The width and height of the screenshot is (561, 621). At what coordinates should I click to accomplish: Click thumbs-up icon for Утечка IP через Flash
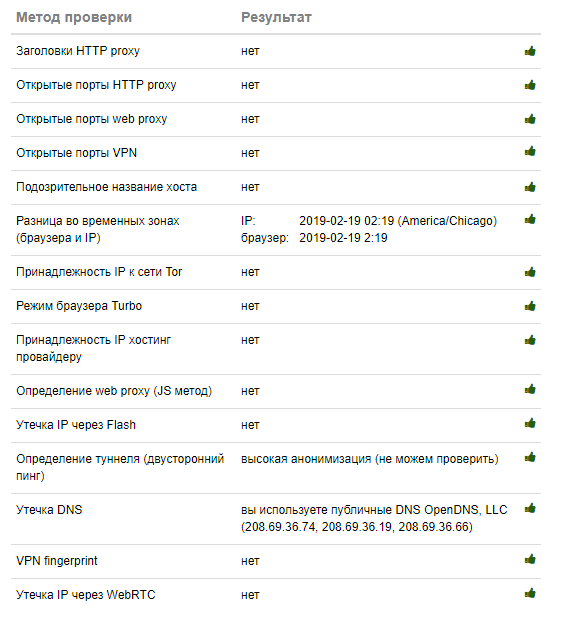530,423
